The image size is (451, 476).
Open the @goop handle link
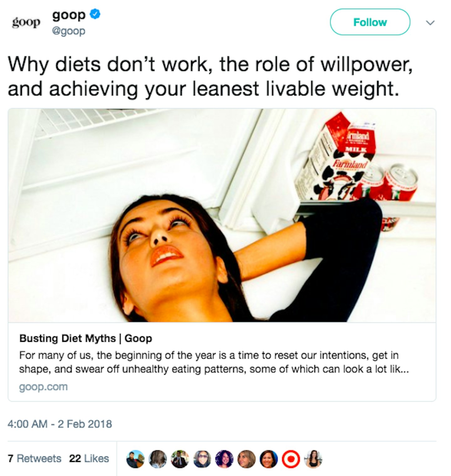tap(69, 31)
